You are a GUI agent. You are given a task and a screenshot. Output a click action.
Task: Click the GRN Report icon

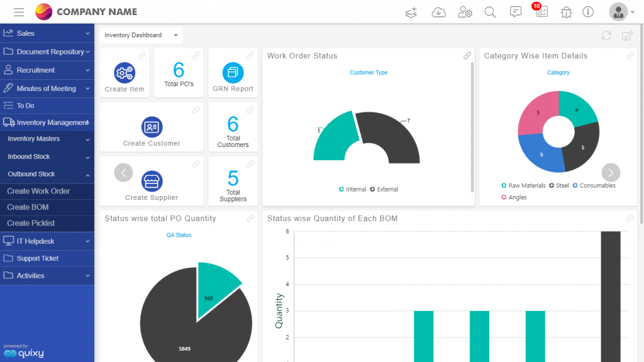coord(233,73)
